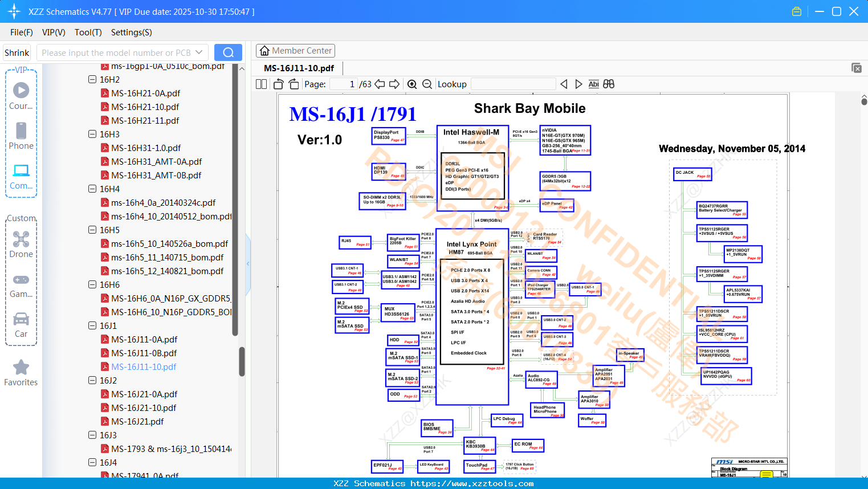The height and width of the screenshot is (489, 868).
Task: Collapse the 16J4 folder
Action: (x=92, y=462)
